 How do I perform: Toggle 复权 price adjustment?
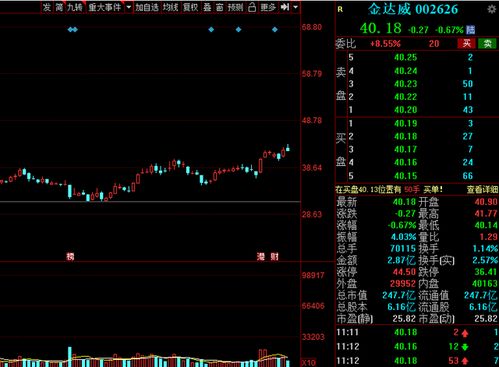point(190,7)
